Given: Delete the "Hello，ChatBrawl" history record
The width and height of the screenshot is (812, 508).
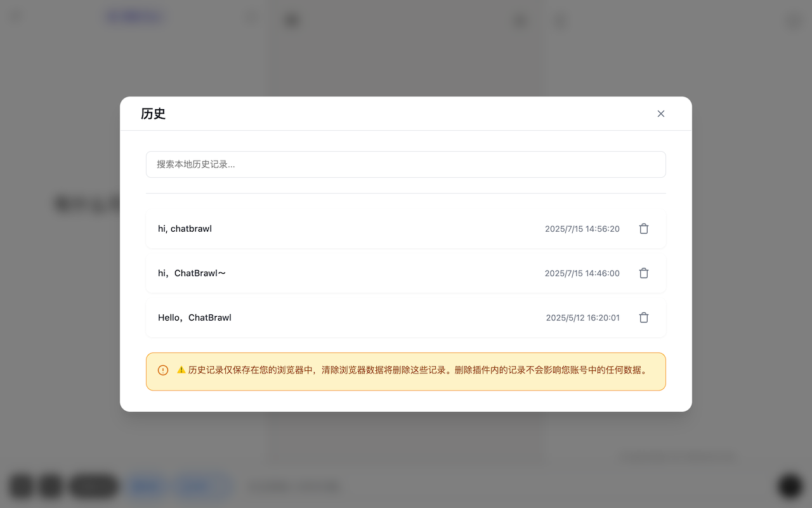Looking at the screenshot, I should coord(643,317).
